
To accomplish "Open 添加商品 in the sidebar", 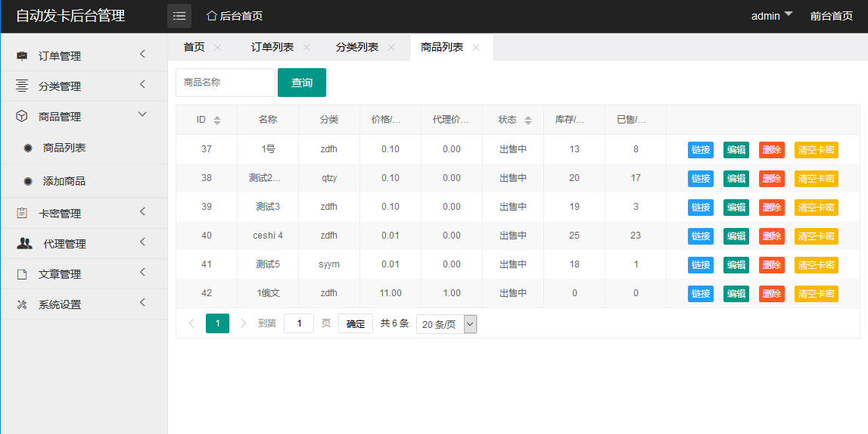I will pos(64,181).
